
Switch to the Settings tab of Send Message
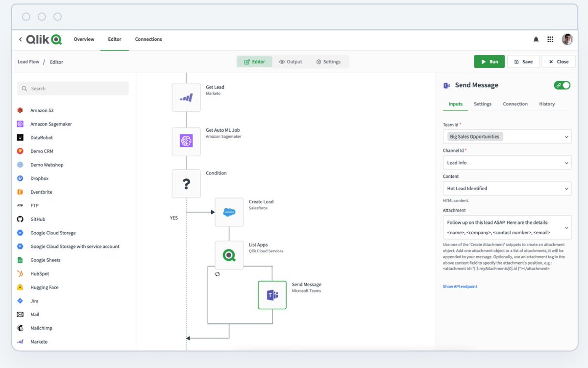483,104
